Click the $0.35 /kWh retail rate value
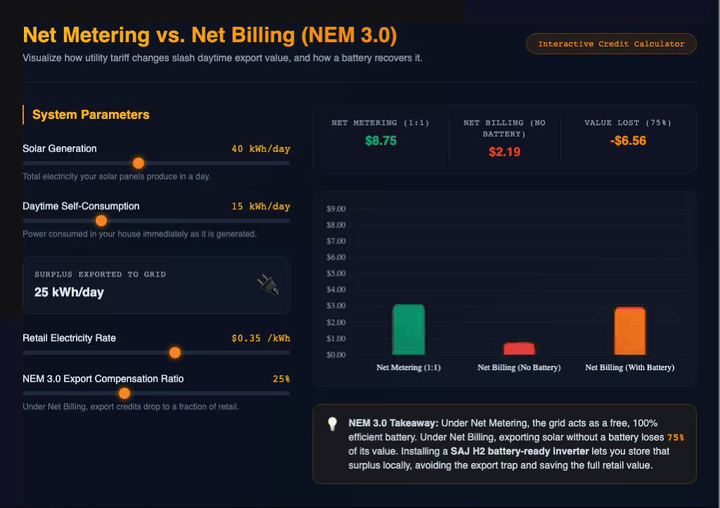The image size is (720, 508). point(260,339)
